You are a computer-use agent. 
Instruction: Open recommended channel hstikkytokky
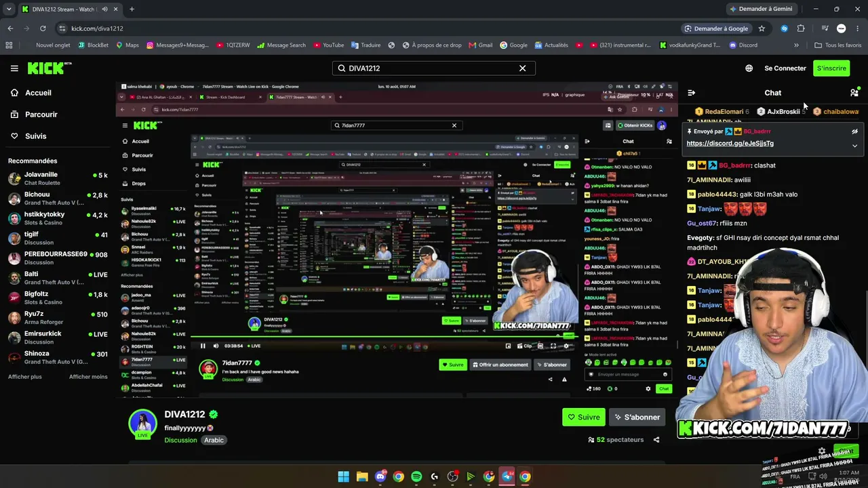coord(58,218)
